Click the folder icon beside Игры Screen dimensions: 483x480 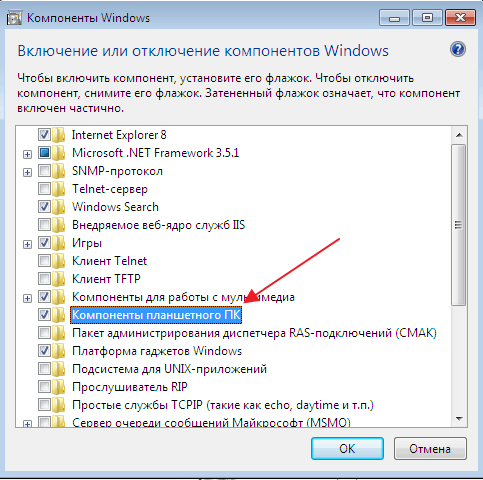(x=59, y=243)
